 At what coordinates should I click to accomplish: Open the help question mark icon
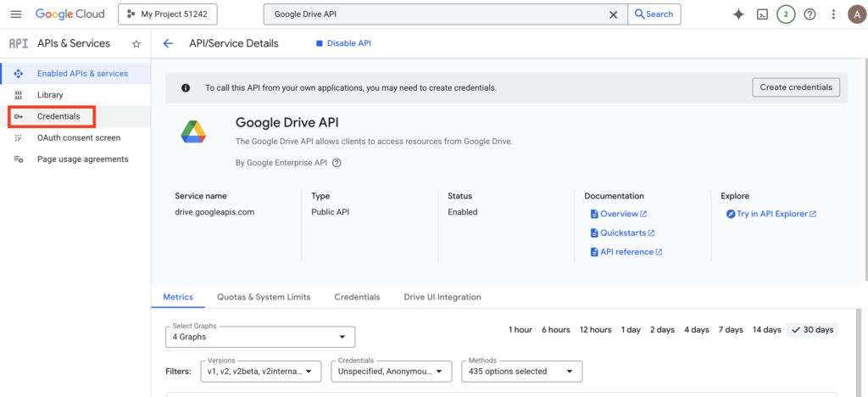click(810, 14)
